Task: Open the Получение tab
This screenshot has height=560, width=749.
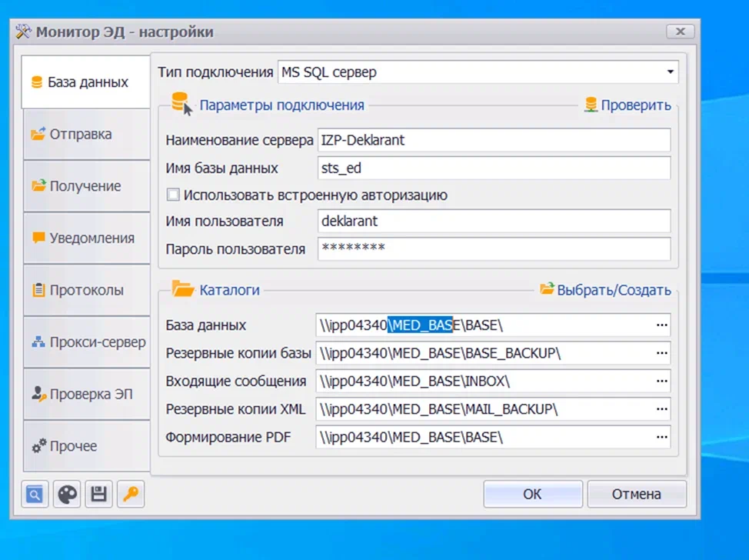Action: click(x=86, y=186)
